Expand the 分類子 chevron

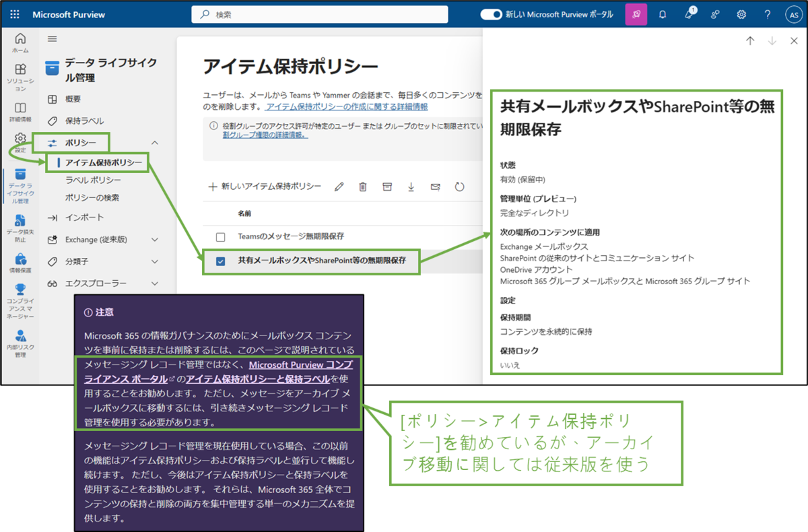[x=155, y=261]
